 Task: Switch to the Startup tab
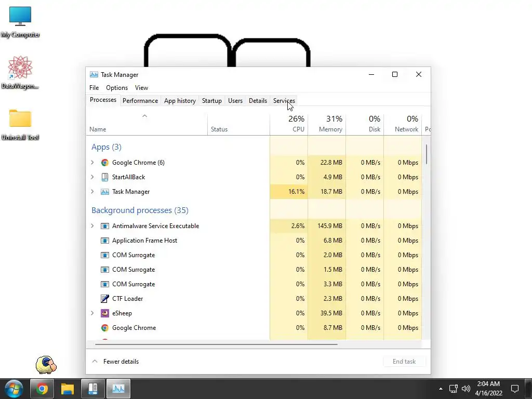[x=212, y=101]
